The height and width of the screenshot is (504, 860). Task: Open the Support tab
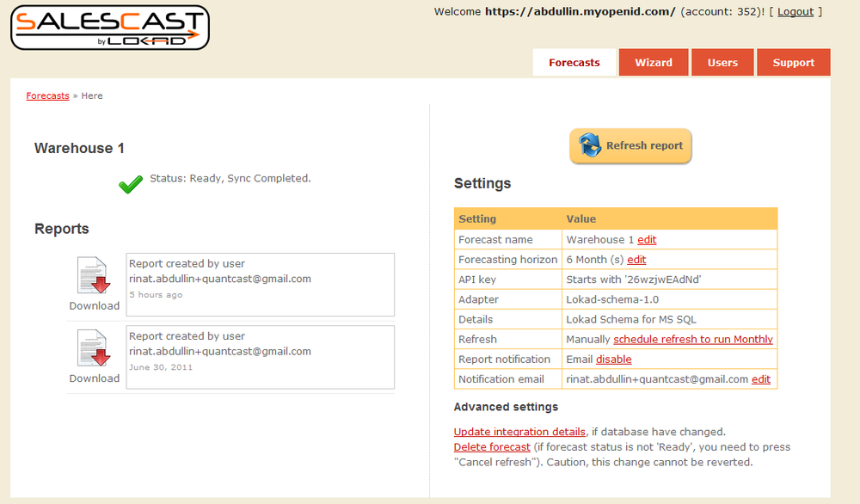[793, 62]
